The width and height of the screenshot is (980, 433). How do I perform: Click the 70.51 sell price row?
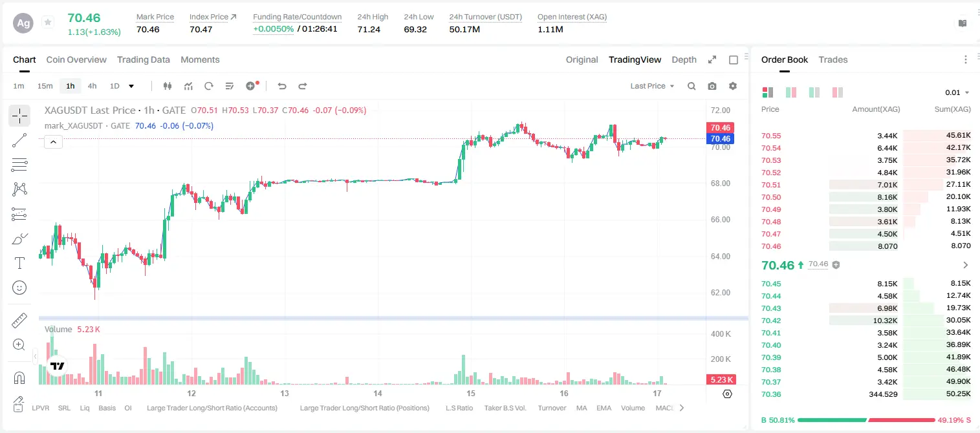pos(866,185)
